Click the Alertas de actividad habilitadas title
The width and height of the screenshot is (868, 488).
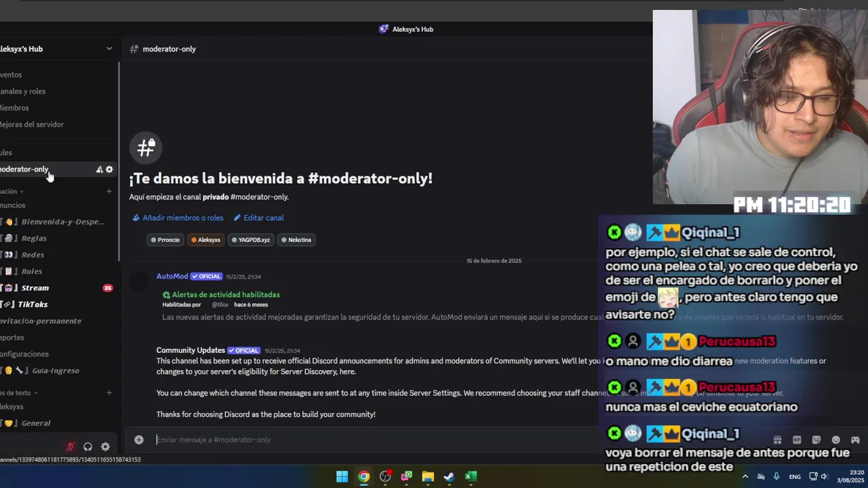pos(226,295)
